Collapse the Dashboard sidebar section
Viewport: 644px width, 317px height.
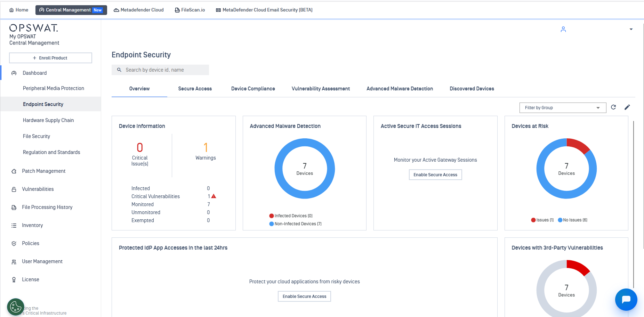pyautogui.click(x=34, y=73)
